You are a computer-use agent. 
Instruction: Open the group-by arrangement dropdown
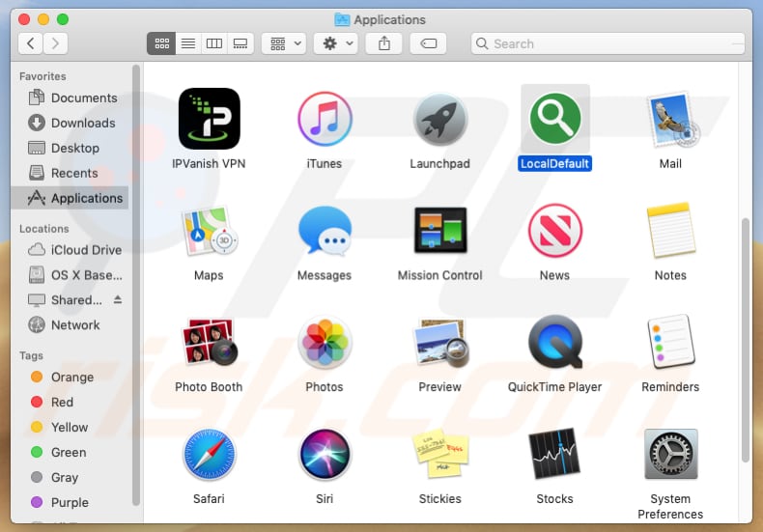click(284, 43)
